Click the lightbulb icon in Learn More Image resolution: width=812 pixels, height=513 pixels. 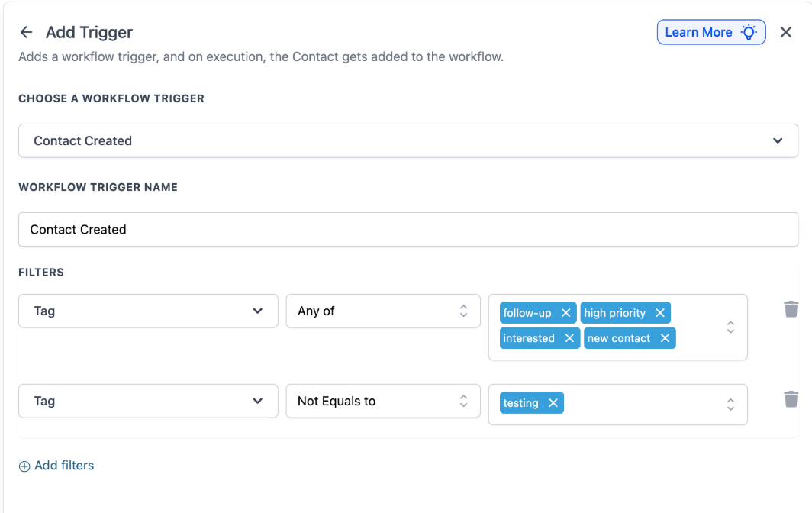749,32
